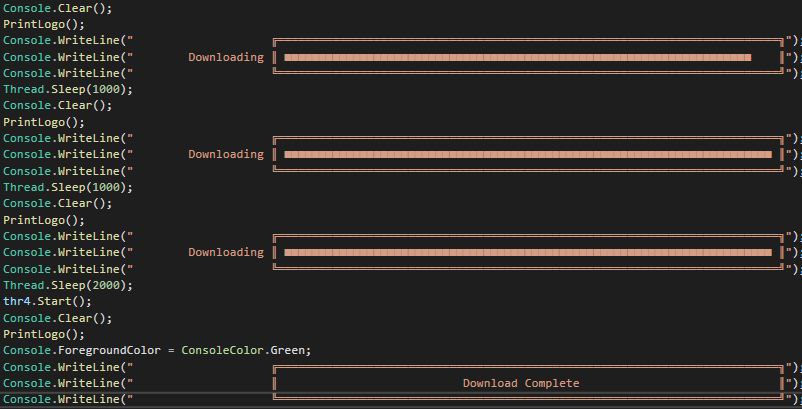Click the full progress bar above Thread.Sleep(2000);
Image resolution: width=802 pixels, height=409 pixels.
(x=528, y=253)
